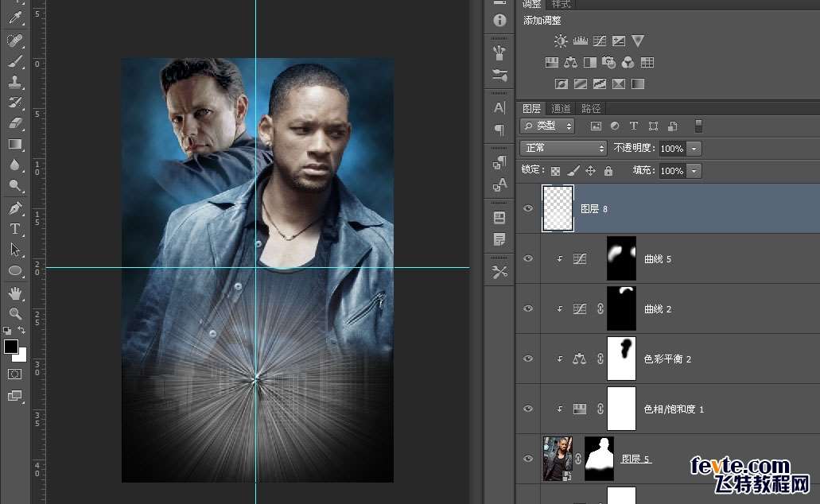Open the 填充 slider arrow
820x504 pixels.
(694, 171)
